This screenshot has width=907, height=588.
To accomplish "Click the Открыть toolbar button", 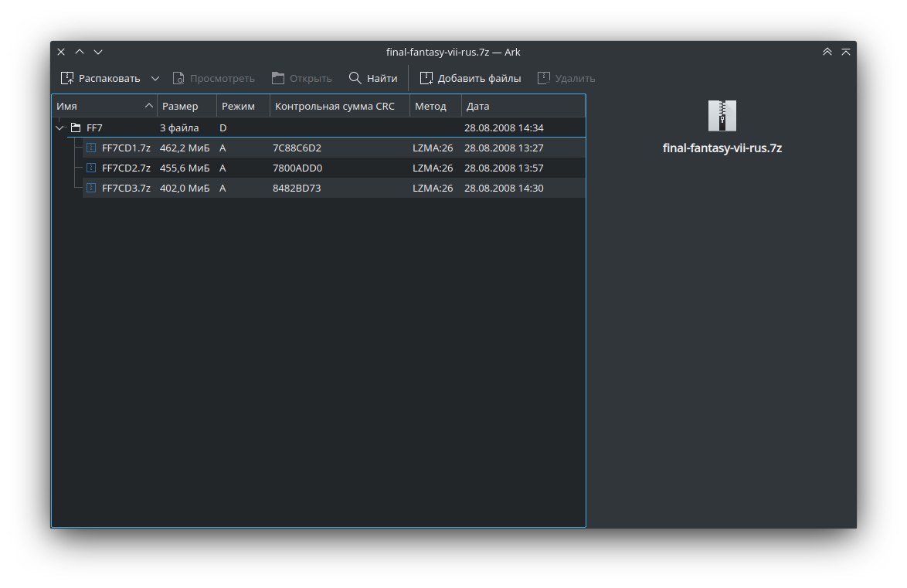I will pyautogui.click(x=301, y=78).
